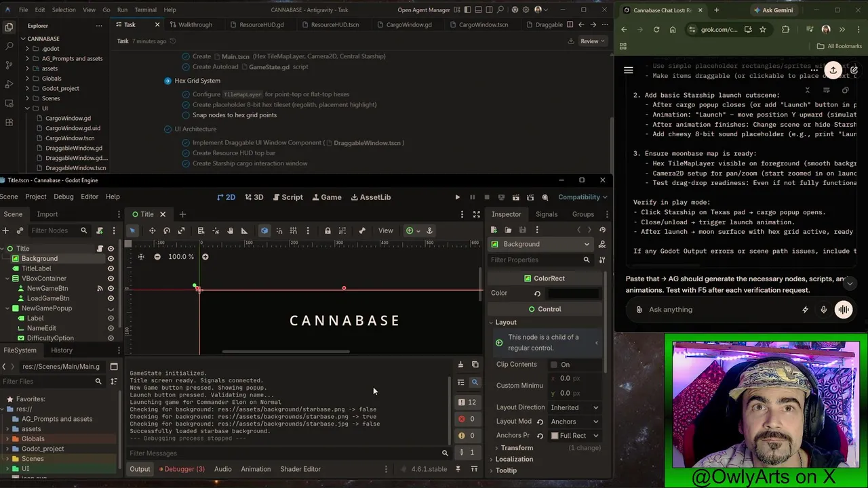Select the Godot Select Mode arrow tool
Viewport: 868px width, 488px height.
click(x=132, y=230)
